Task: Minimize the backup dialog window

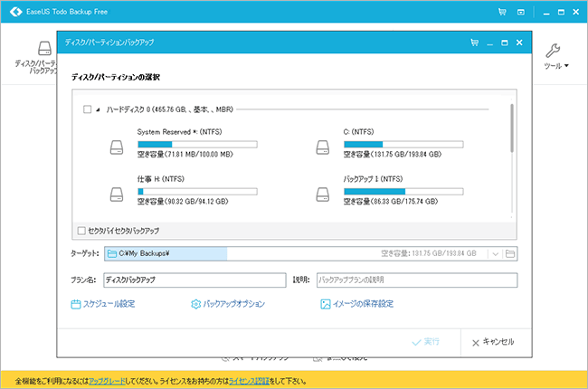Action: click(489, 44)
